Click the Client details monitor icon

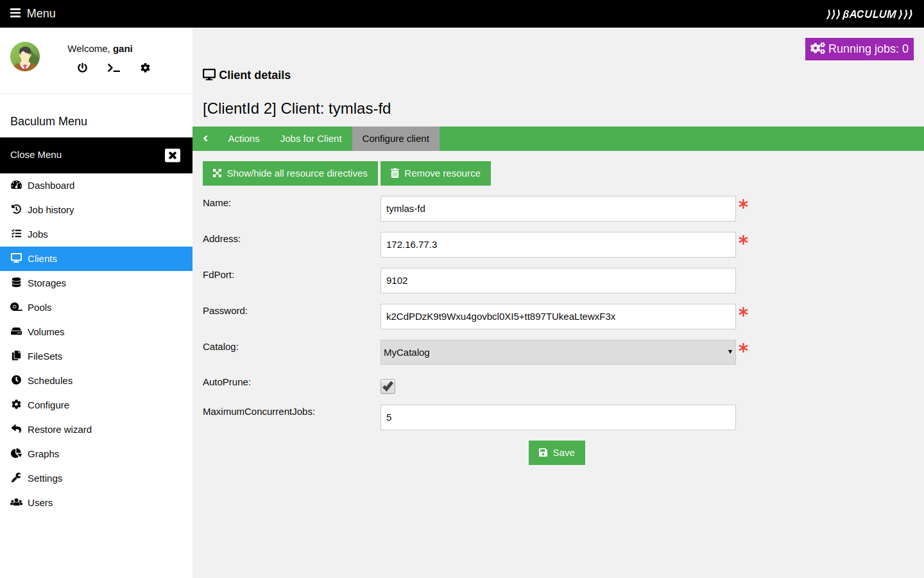209,74
